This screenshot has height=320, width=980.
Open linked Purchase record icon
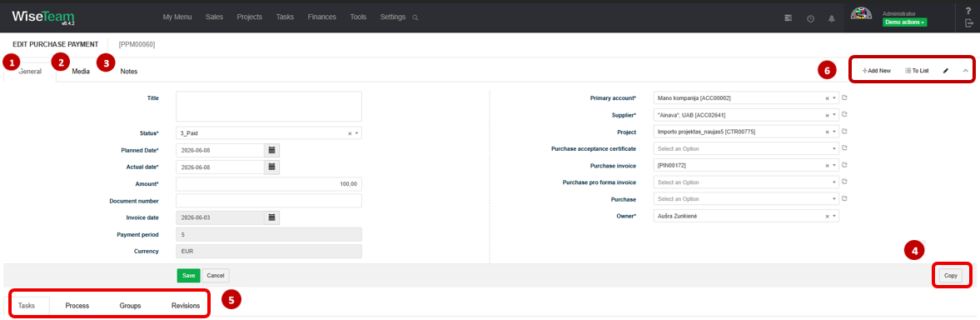[845, 199]
